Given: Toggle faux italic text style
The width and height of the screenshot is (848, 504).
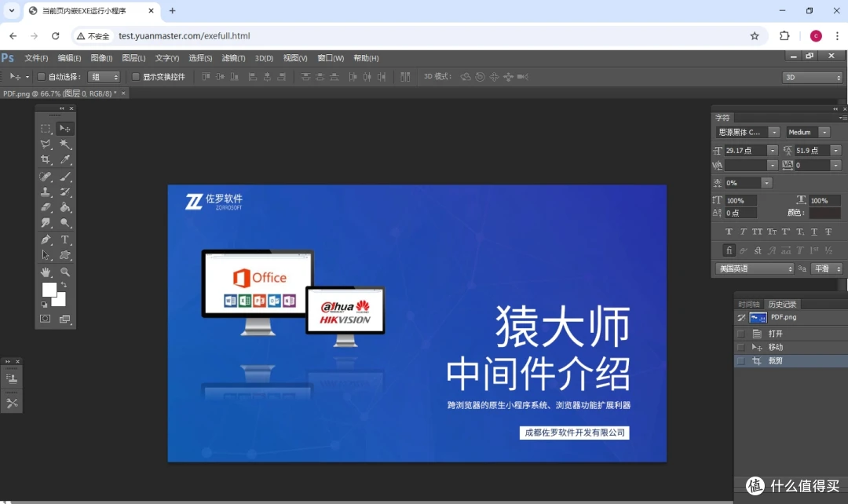Looking at the screenshot, I should pyautogui.click(x=743, y=232).
